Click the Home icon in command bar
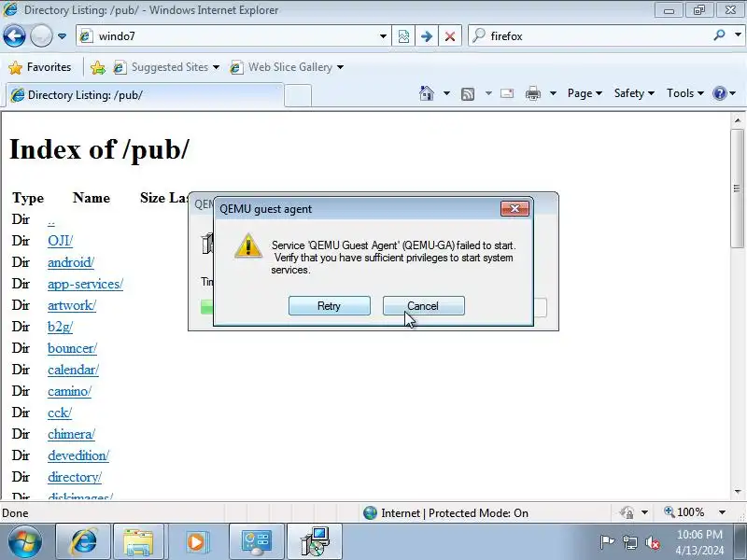The width and height of the screenshot is (747, 560). click(x=427, y=93)
